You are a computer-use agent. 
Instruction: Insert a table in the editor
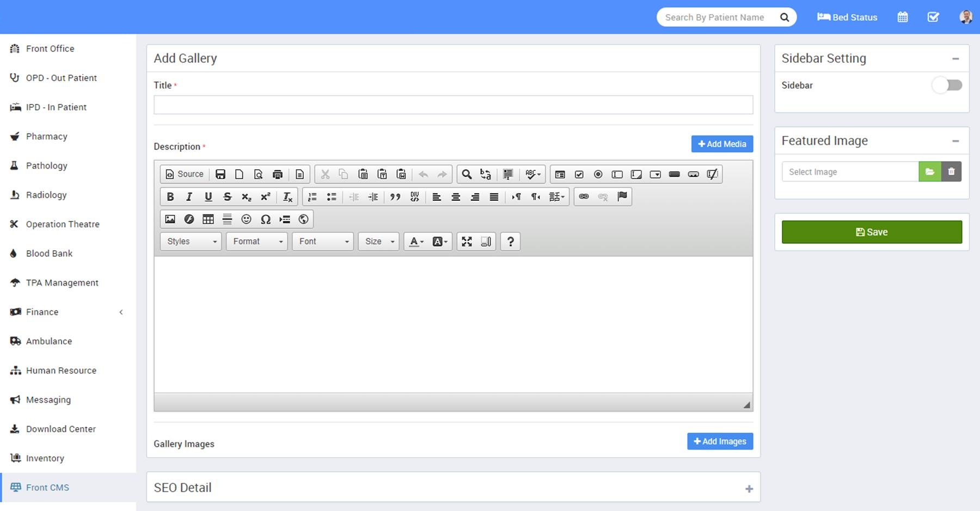pyautogui.click(x=208, y=219)
